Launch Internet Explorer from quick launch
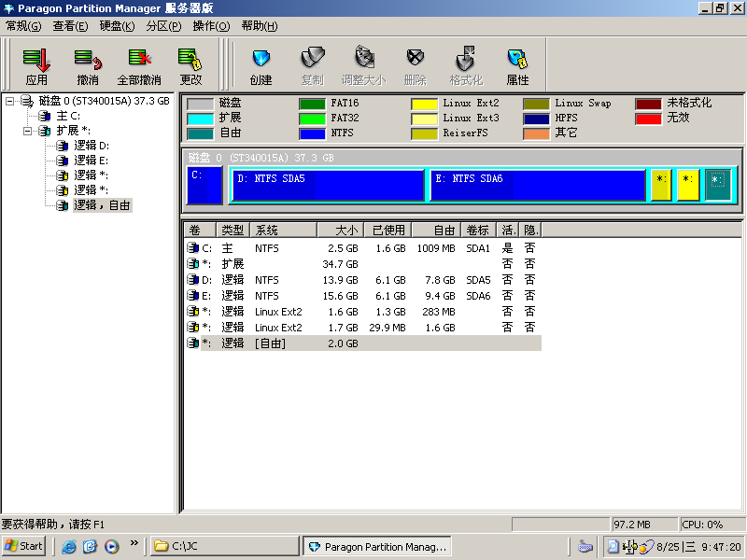Screen dimensions: 747x560 pyautogui.click(x=68, y=546)
